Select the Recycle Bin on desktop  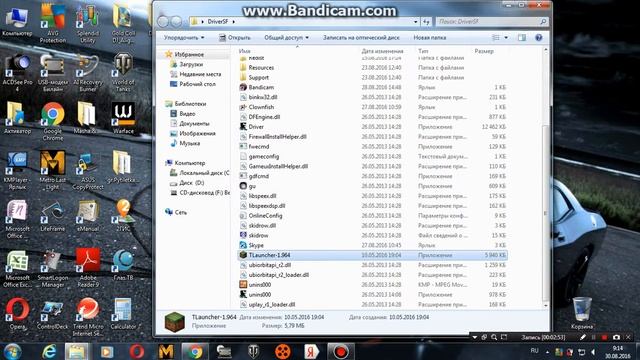click(x=582, y=313)
